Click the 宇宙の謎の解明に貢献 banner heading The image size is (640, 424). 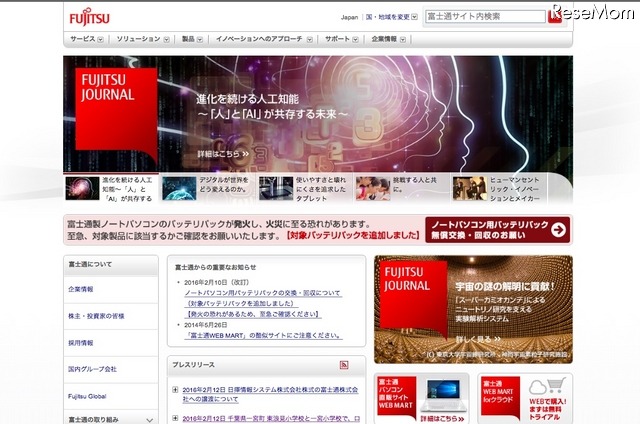click(x=505, y=286)
